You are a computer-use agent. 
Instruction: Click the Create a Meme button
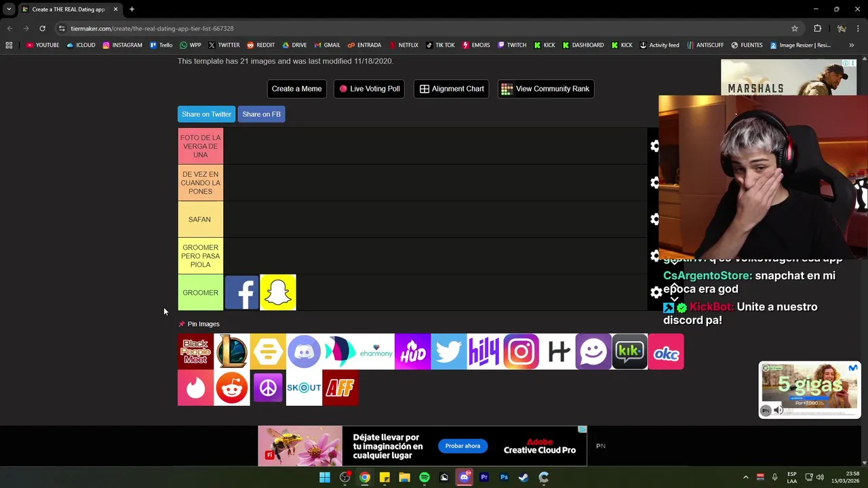point(296,89)
